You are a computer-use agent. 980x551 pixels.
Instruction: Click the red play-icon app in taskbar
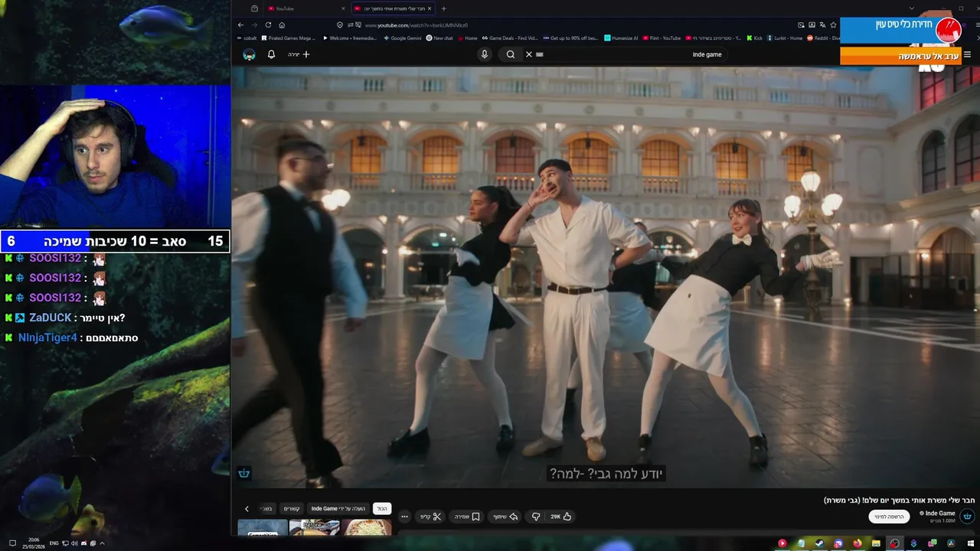click(782, 543)
